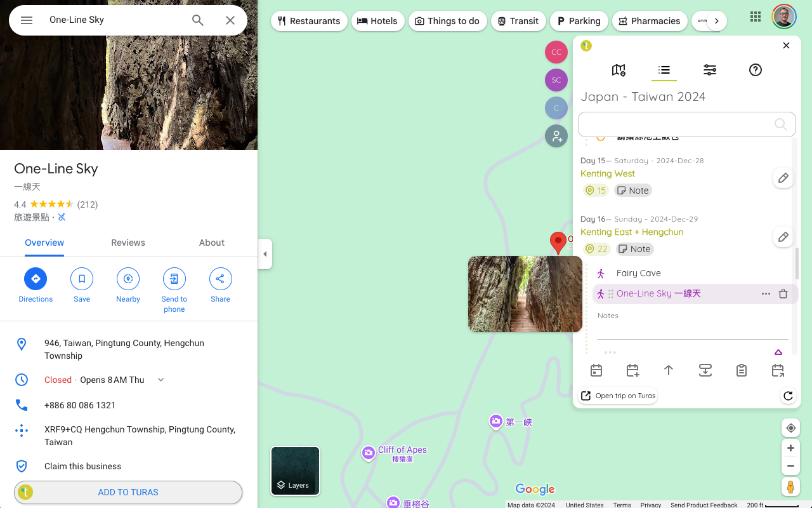Click the address in Hengchun Township

click(129, 349)
